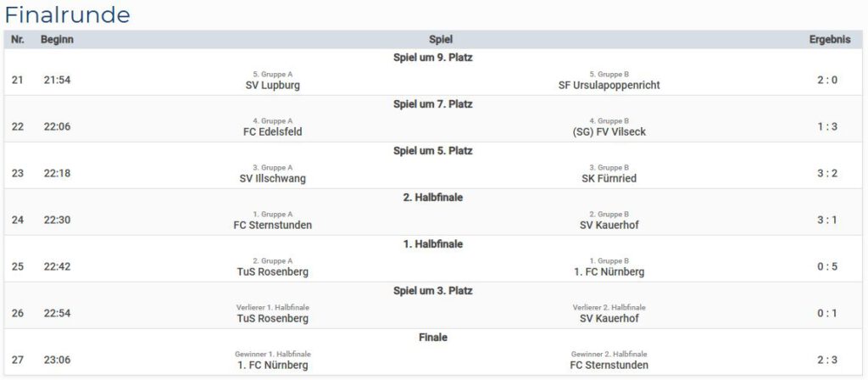Image resolution: width=868 pixels, height=380 pixels.
Task: Select 1. FC Nürnberg in 1. Halbfinale
Action: pos(609,271)
